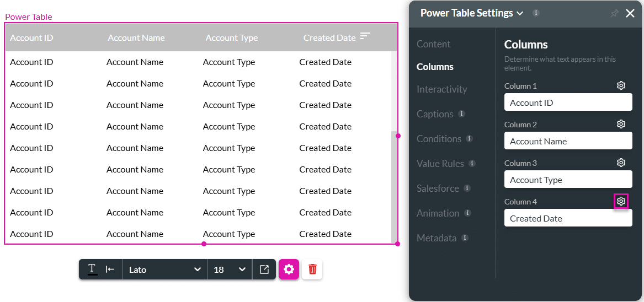
Task: Open Column 4 gear settings
Action: [621, 202]
